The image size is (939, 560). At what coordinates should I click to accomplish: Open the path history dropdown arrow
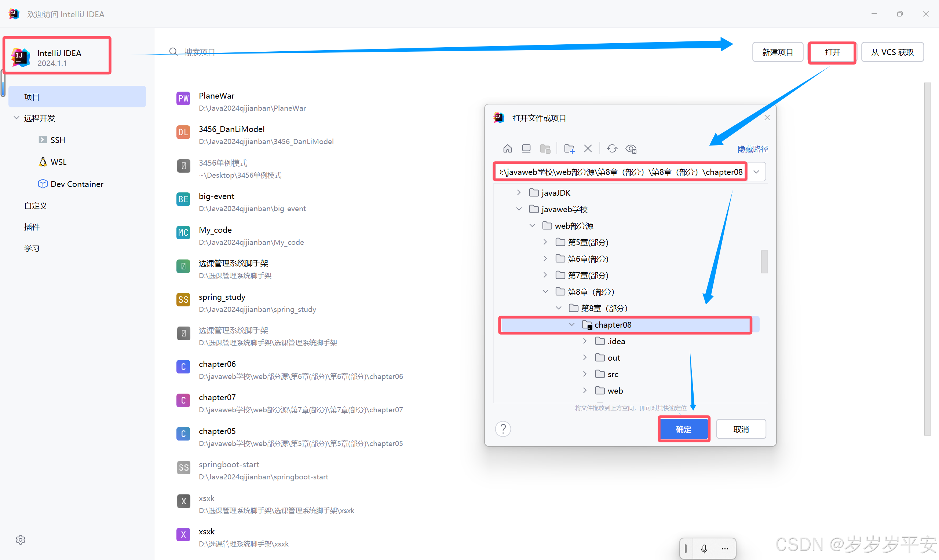(756, 172)
